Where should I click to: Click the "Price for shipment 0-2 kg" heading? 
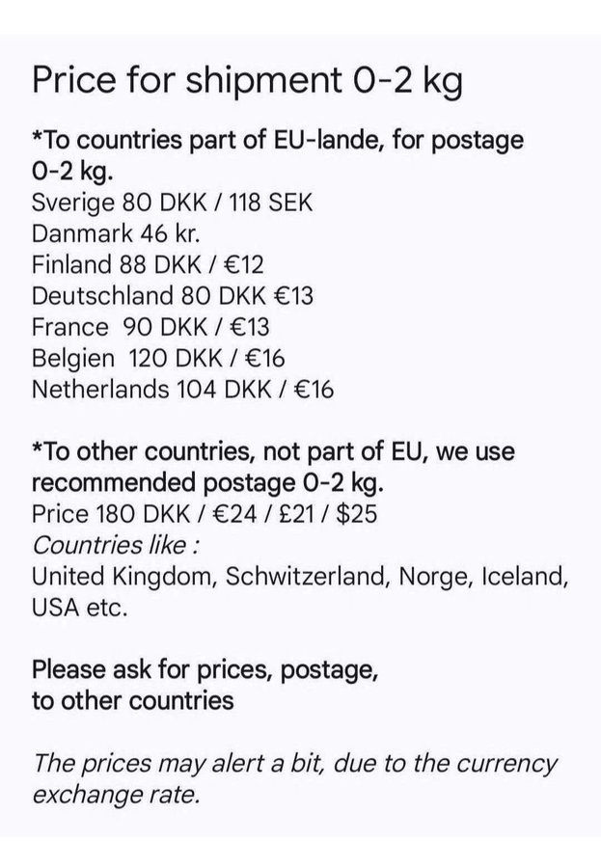247,82
